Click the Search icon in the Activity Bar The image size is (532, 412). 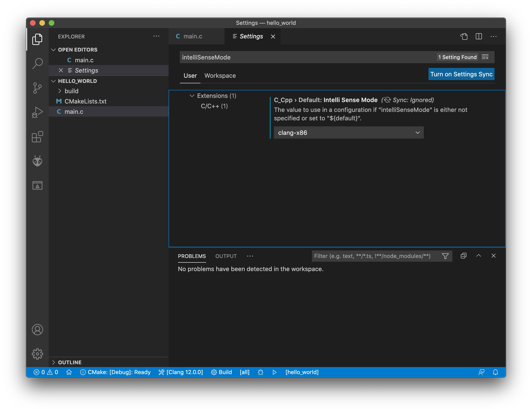[38, 63]
